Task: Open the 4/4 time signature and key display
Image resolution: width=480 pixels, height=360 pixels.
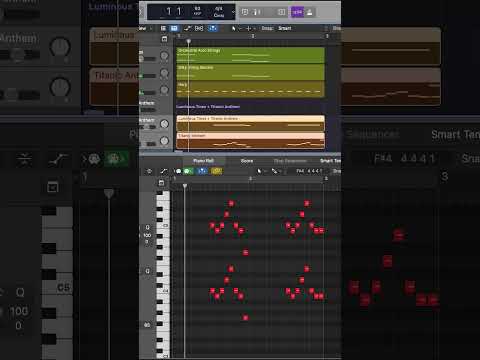Action: (x=219, y=11)
